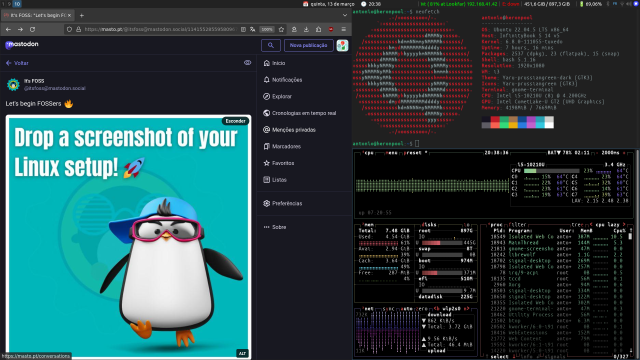Open Início in the Mastodon sidebar
This screenshot has height=360, width=640.
pos(275,63)
